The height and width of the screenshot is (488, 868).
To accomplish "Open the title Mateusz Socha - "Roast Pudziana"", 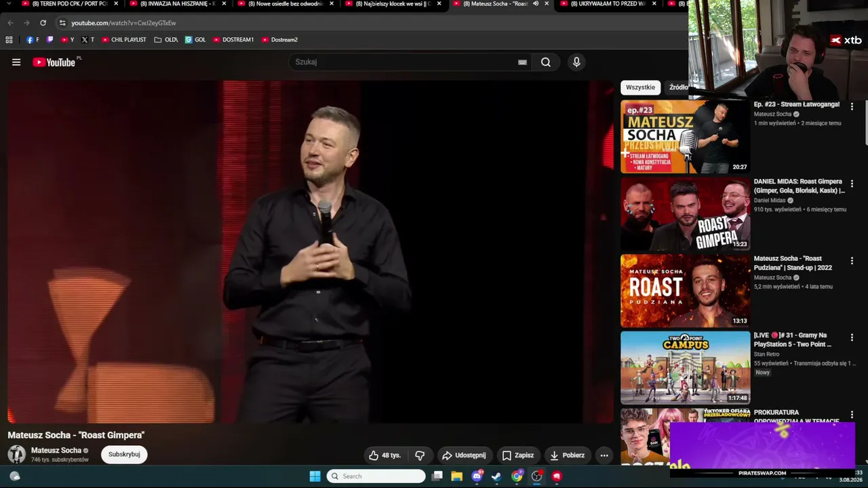I will tap(793, 263).
